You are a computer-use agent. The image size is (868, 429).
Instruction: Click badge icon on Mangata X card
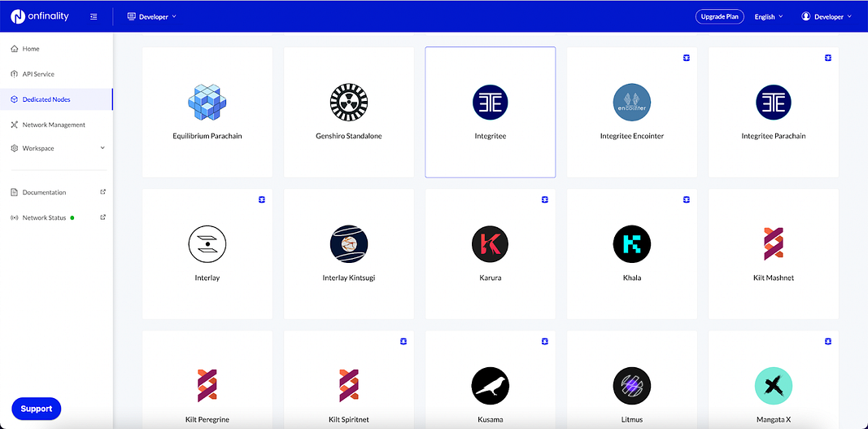coord(828,341)
